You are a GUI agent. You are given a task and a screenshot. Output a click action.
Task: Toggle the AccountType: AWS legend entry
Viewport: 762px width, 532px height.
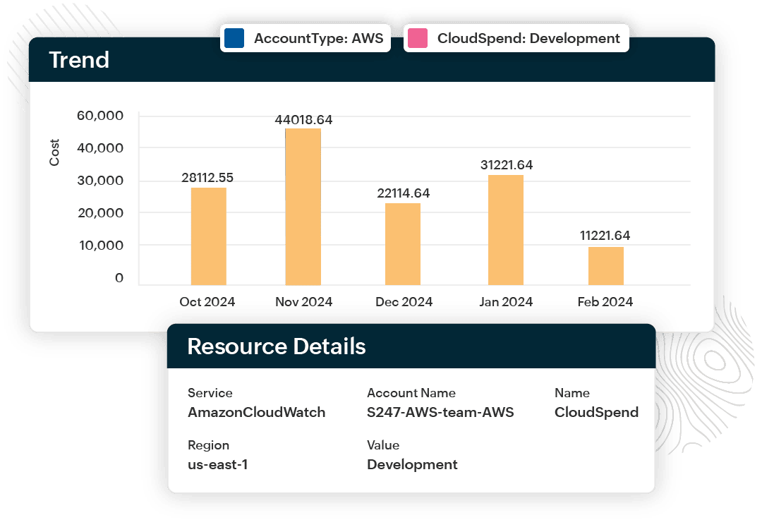pyautogui.click(x=305, y=38)
